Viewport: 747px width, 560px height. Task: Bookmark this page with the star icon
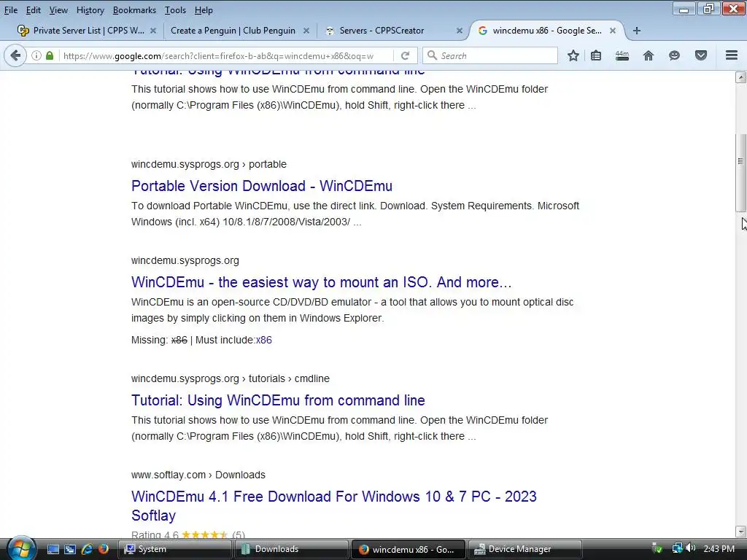(x=573, y=55)
